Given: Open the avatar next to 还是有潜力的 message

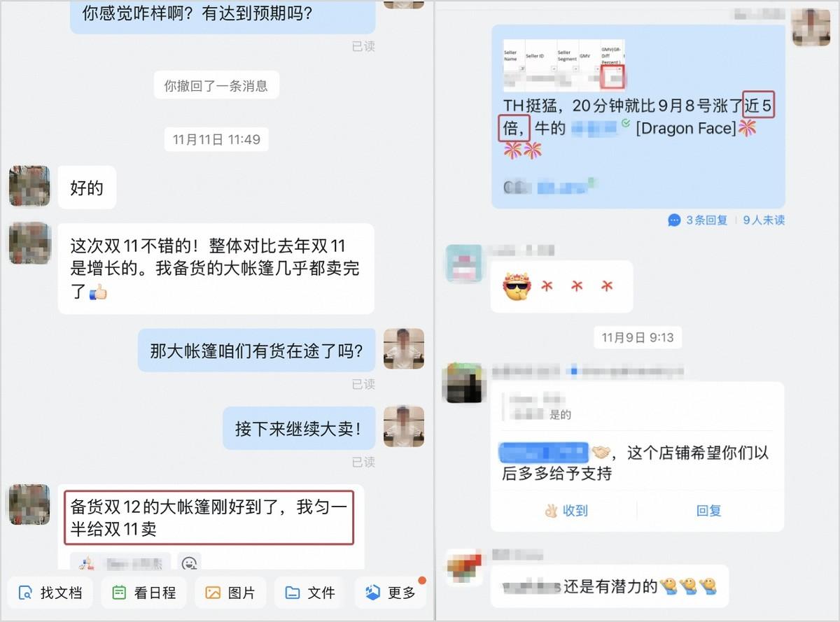Looking at the screenshot, I should (x=464, y=567).
